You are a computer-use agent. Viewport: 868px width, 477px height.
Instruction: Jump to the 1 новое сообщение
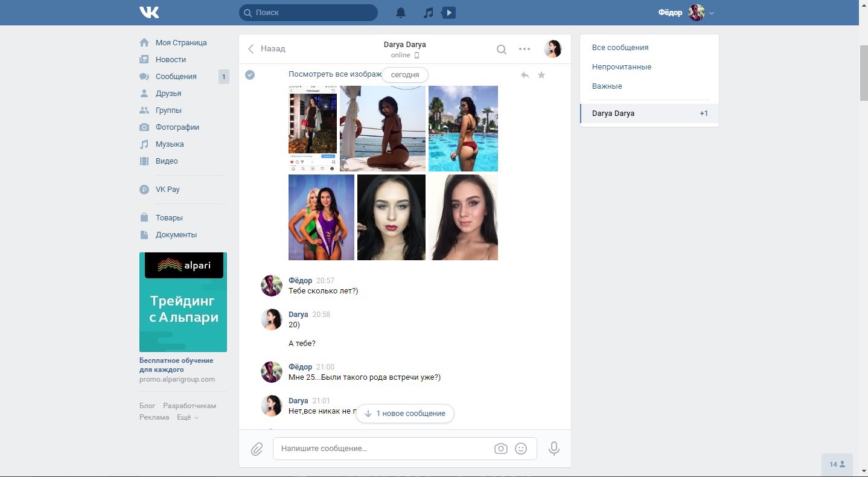tap(405, 414)
